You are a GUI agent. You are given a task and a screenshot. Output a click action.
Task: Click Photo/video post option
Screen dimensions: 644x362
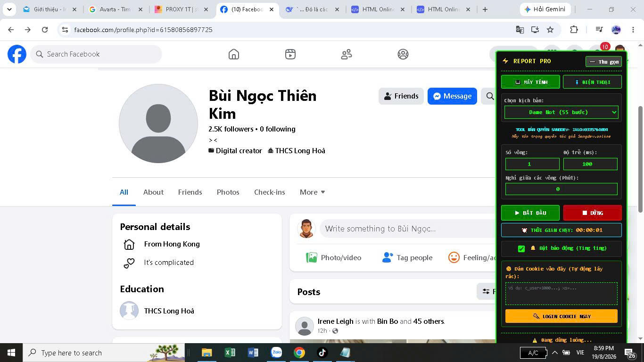click(x=334, y=258)
